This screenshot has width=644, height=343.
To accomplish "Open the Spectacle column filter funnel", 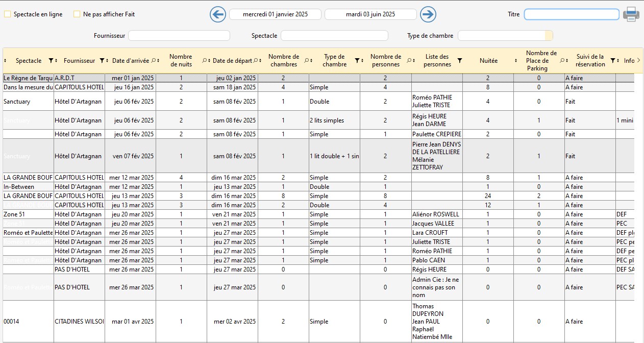I will coord(51,61).
